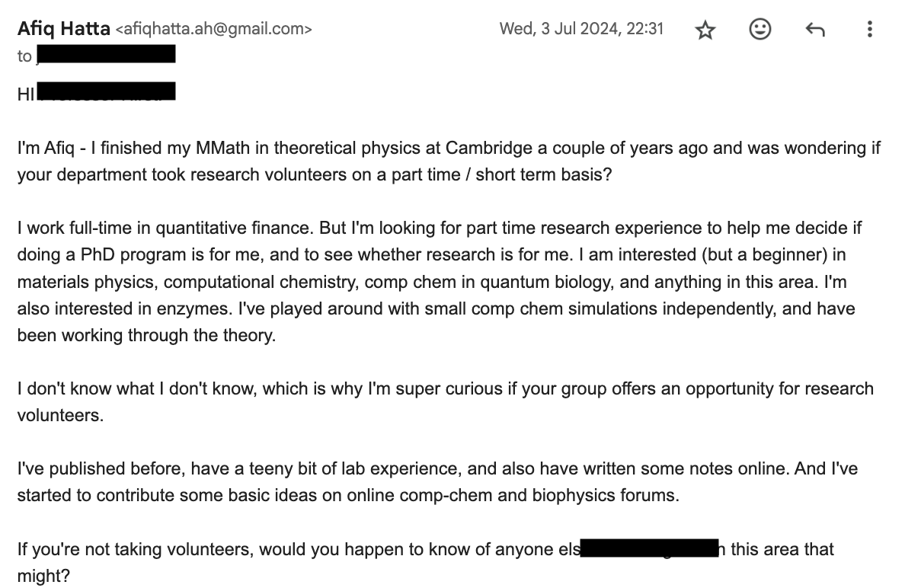Viewport: 905px width, 588px height.
Task: Show recipient details via the "to" line
Action: (24, 56)
